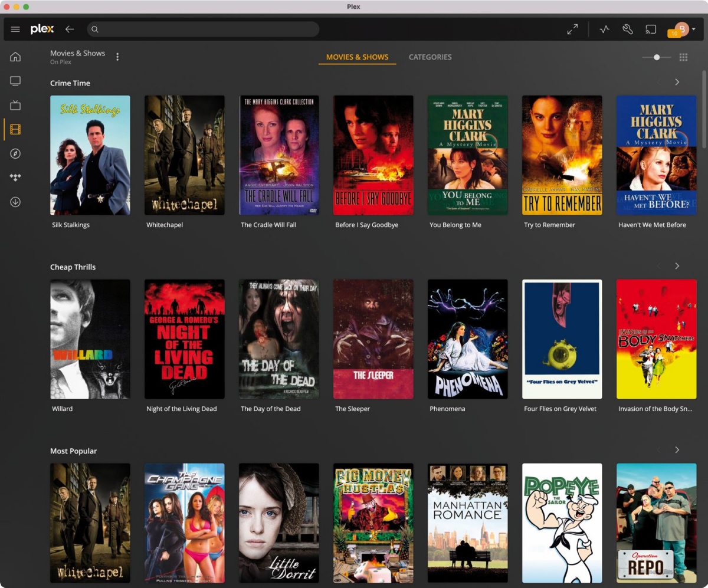Click the search magnifier icon
The height and width of the screenshot is (588, 708).
tap(94, 29)
